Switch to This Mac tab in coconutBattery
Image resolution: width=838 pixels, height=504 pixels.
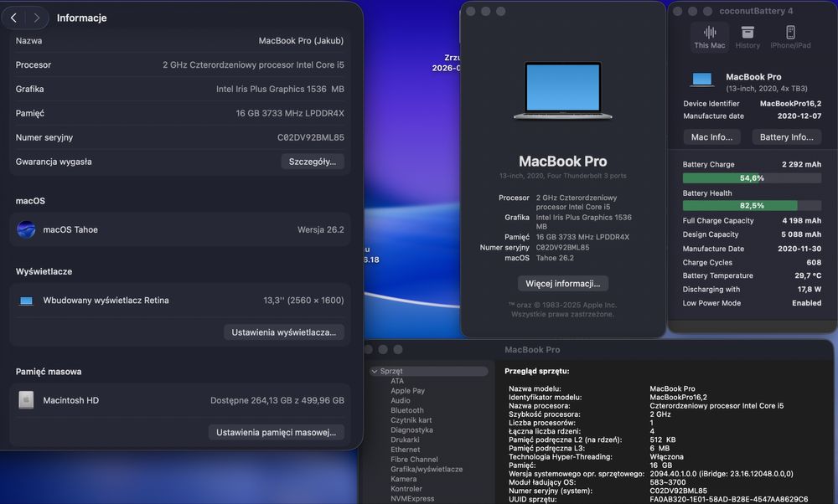pos(710,38)
